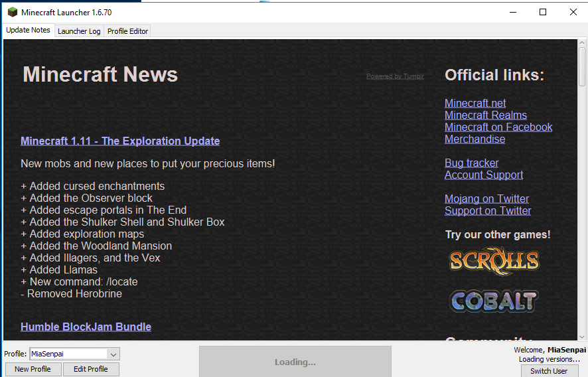Open the Minecraft 1.11 Exploration Update article
This screenshot has width=588, height=377.
pyautogui.click(x=120, y=141)
